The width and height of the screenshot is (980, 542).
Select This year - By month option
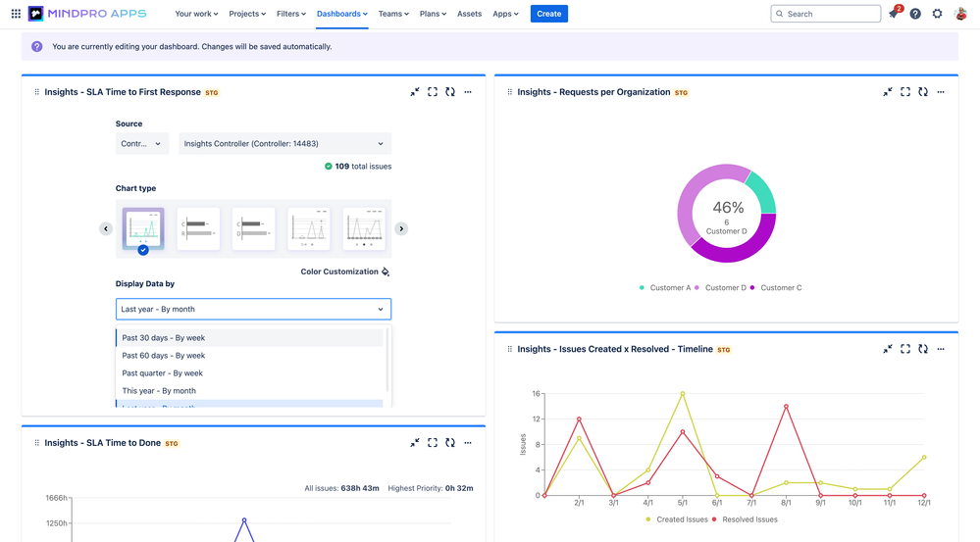[249, 390]
